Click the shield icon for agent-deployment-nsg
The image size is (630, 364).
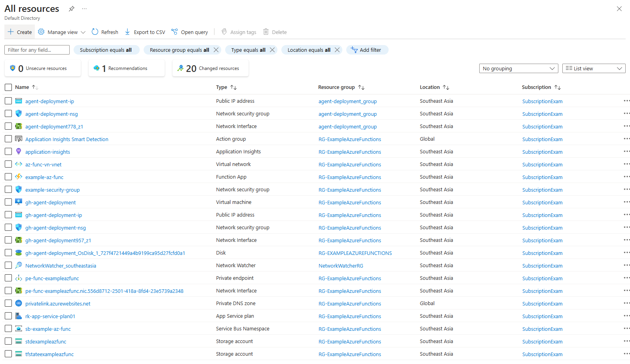pyautogui.click(x=19, y=113)
